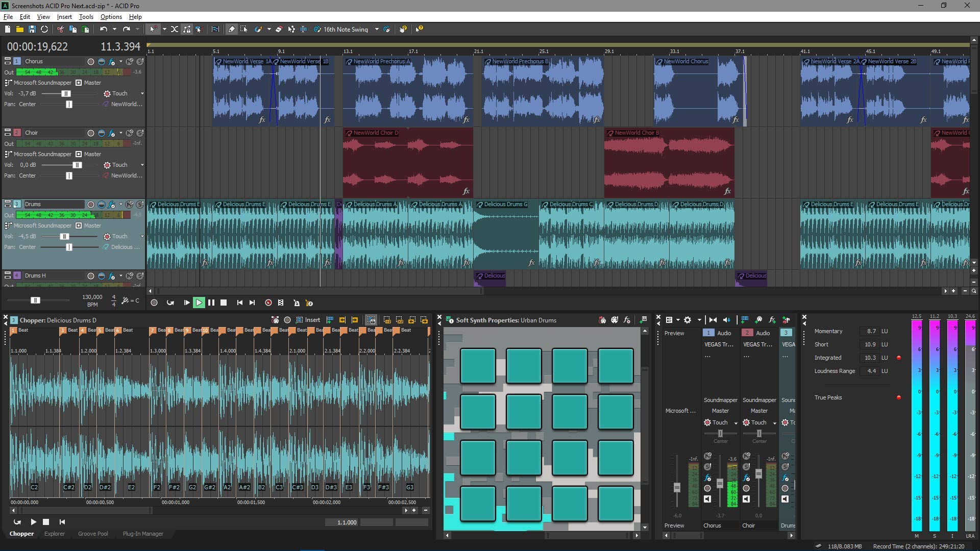980x551 pixels.
Task: Switch to the Groove Pool tab
Action: pos(93,534)
